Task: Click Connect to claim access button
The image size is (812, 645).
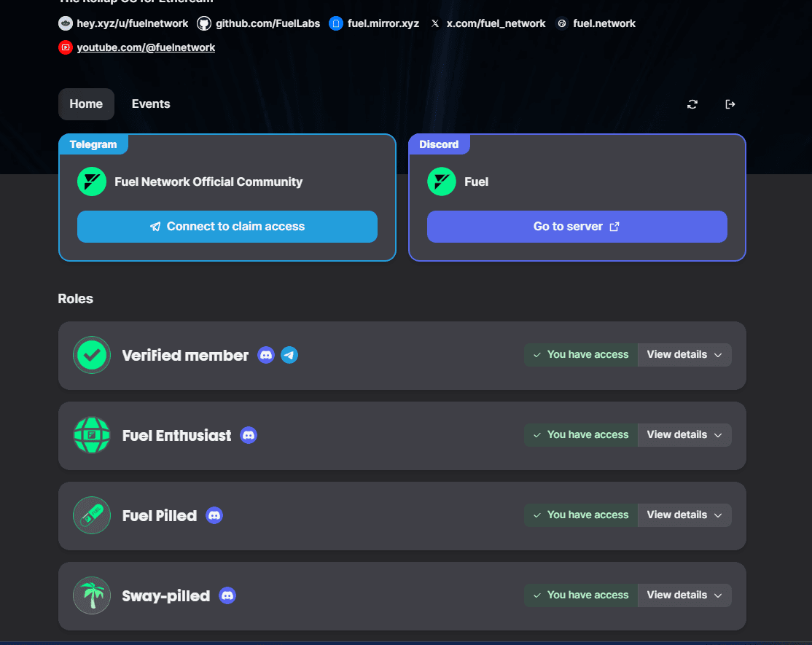Action: (227, 227)
